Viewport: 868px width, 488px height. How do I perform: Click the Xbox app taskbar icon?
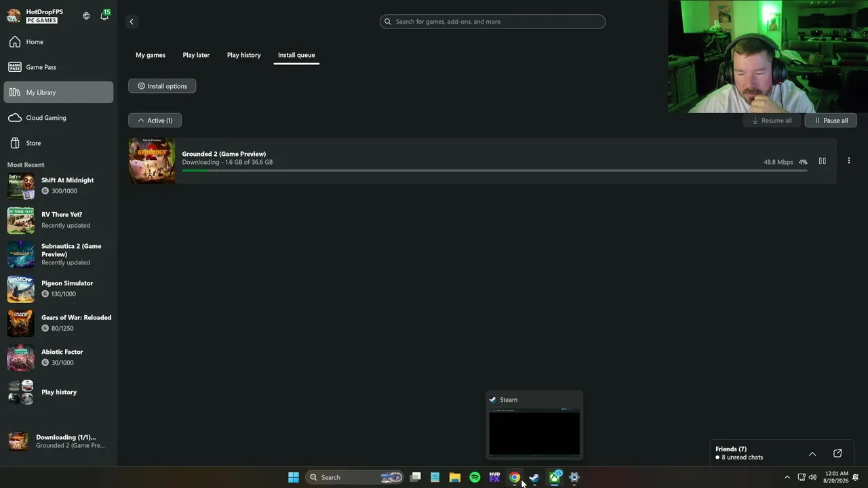pyautogui.click(x=555, y=477)
